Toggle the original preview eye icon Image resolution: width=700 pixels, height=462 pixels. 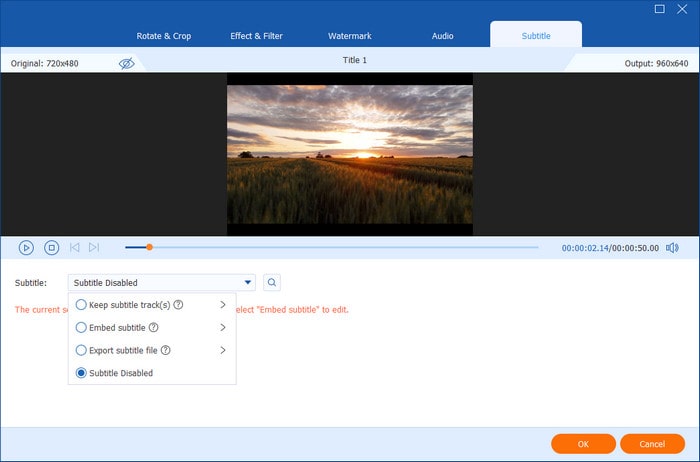[x=127, y=63]
